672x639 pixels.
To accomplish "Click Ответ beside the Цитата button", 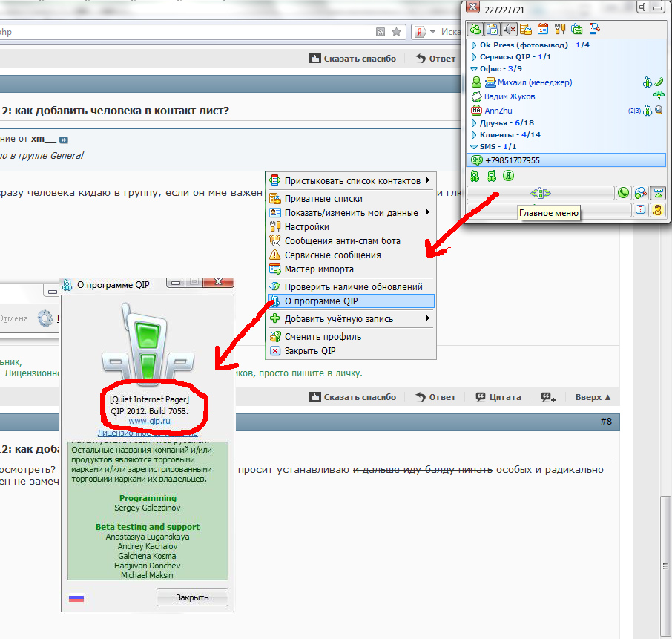I will tap(435, 397).
